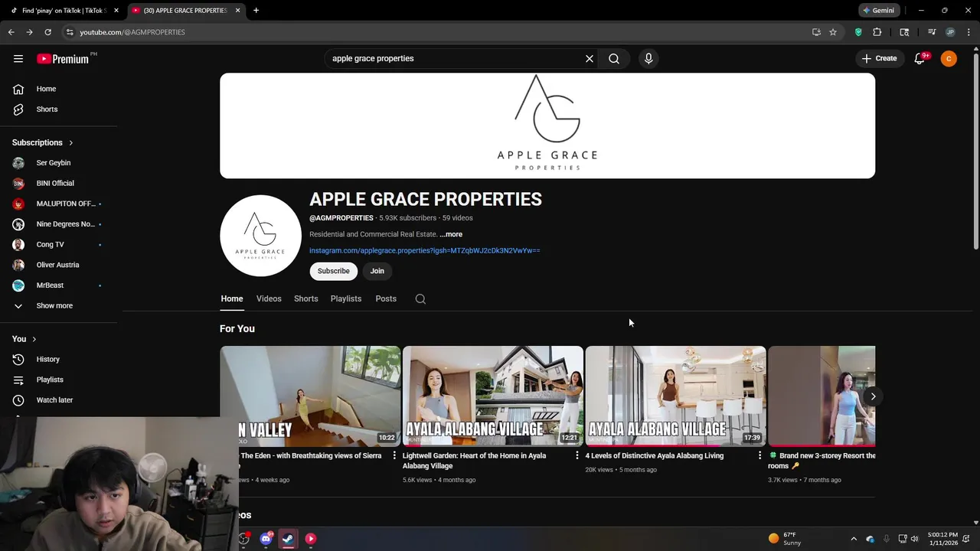Open the browser extensions puzzle icon
Viewport: 980px width, 551px height.
point(877,32)
